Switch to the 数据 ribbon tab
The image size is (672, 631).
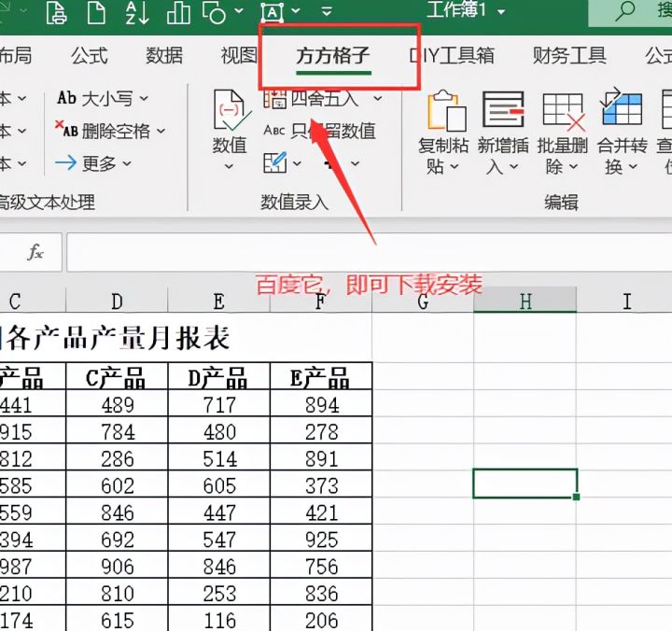pos(164,56)
